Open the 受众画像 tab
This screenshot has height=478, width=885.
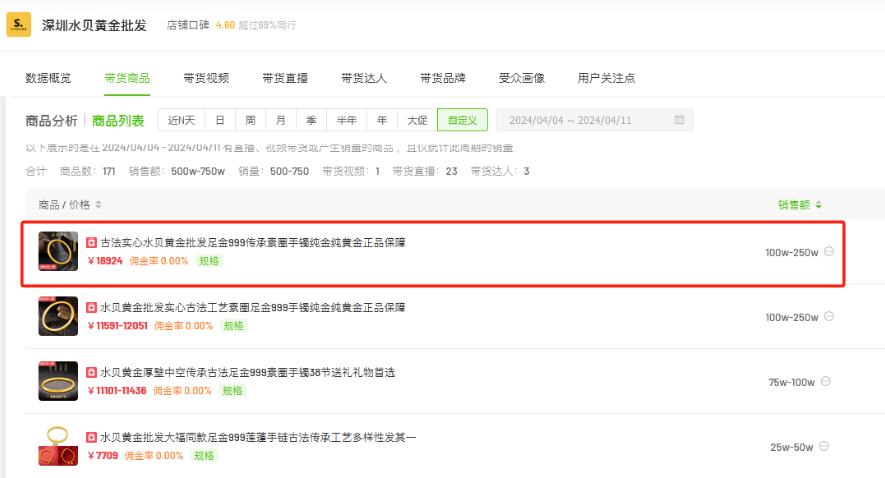coord(521,78)
